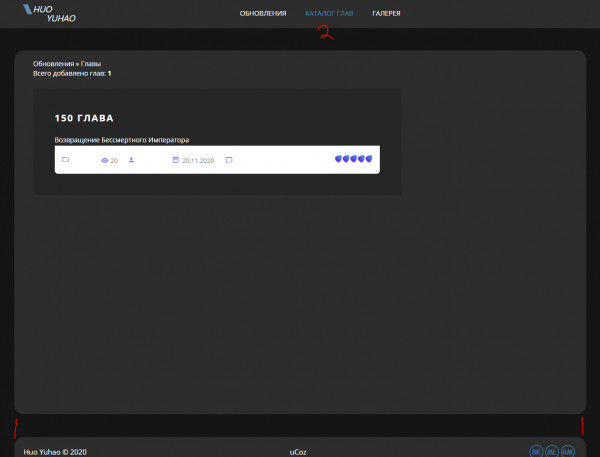Rate the chapter two shields
Viewport: 600px width, 457px height.
coord(346,159)
